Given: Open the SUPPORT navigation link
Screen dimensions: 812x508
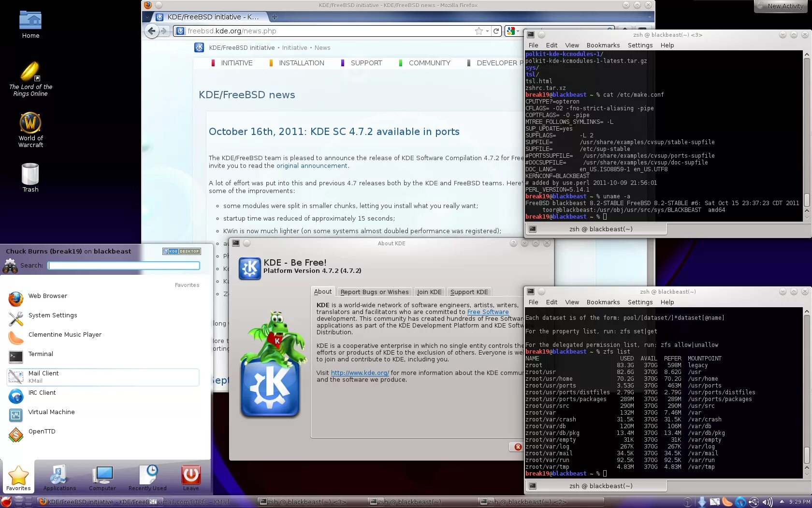Looking at the screenshot, I should point(366,63).
